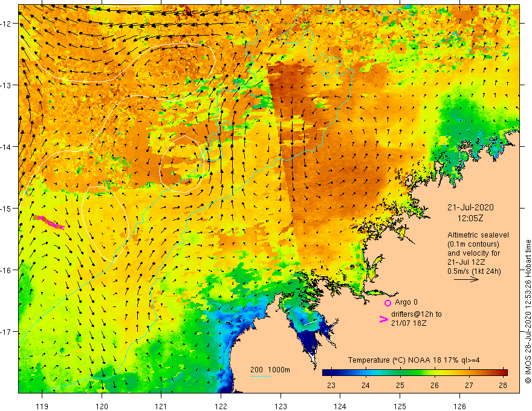Click the latitude label '-17' on the left axis

point(6,331)
